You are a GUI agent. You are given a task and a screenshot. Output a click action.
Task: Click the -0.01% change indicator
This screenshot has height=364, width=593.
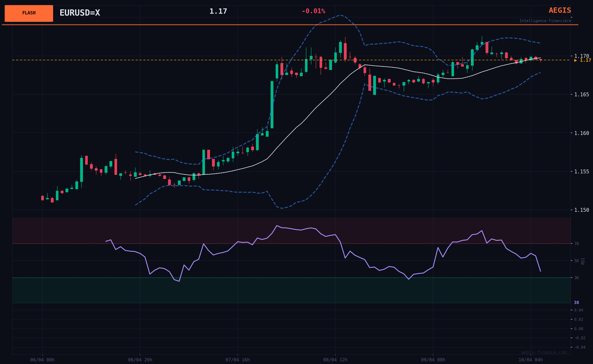(313, 11)
